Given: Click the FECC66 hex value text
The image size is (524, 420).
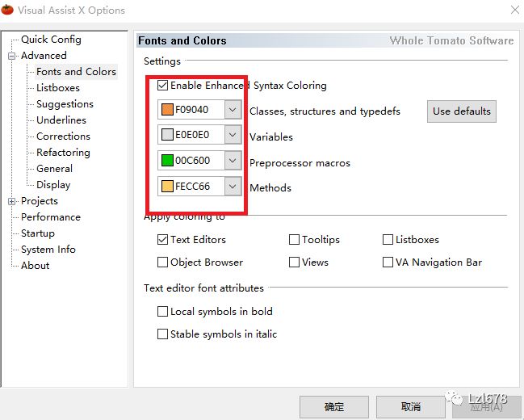Looking at the screenshot, I should pyautogui.click(x=192, y=187).
